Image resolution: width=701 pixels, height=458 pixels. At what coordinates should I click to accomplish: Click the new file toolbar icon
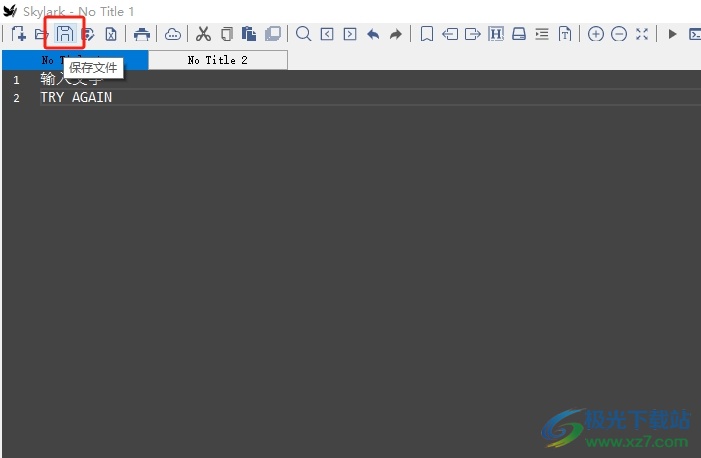tap(18, 34)
